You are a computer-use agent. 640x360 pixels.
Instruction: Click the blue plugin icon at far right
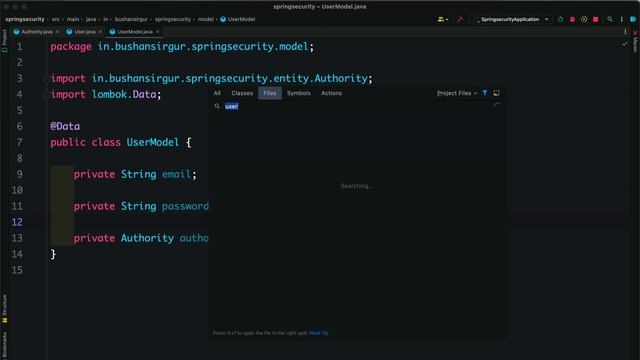click(x=633, y=19)
